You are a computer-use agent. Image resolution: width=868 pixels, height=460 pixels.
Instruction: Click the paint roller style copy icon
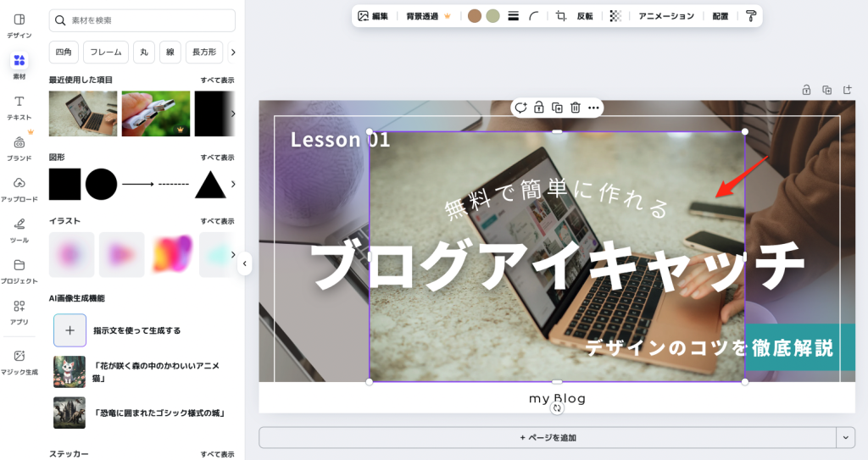(x=750, y=16)
